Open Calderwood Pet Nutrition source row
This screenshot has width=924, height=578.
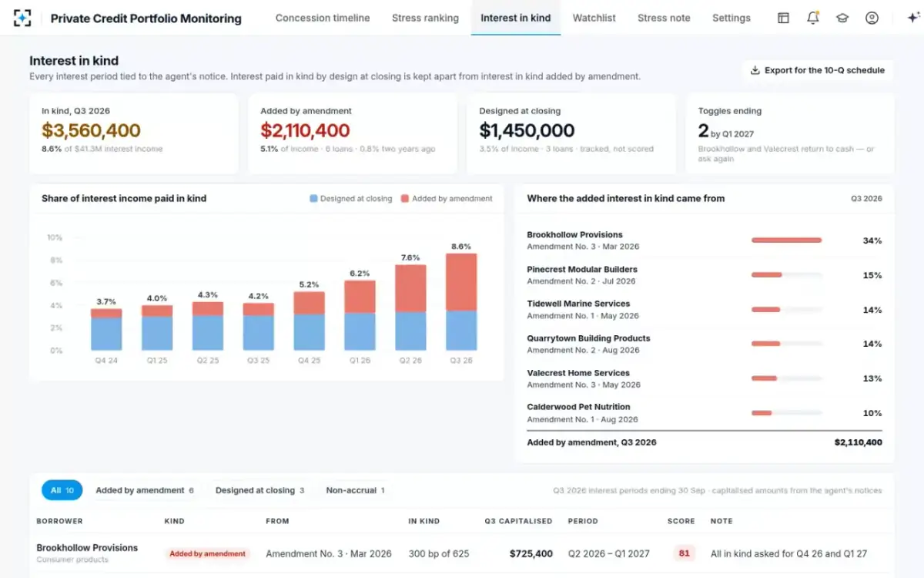[x=705, y=413]
